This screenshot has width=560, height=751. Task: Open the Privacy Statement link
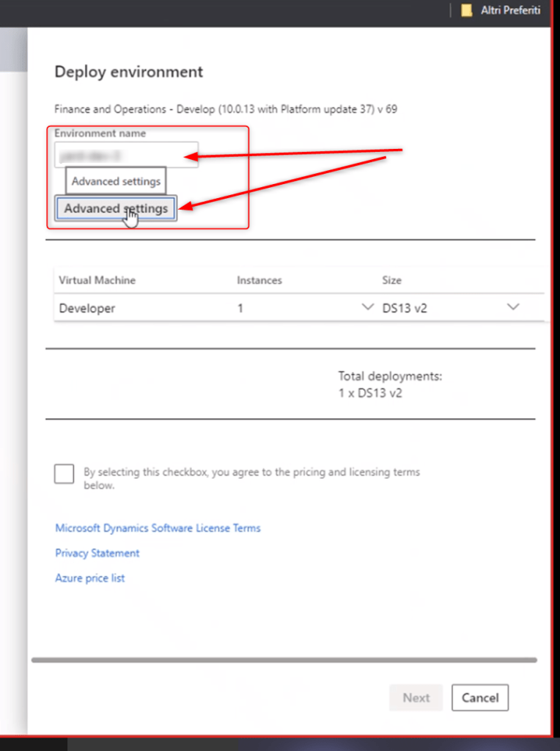pos(97,553)
